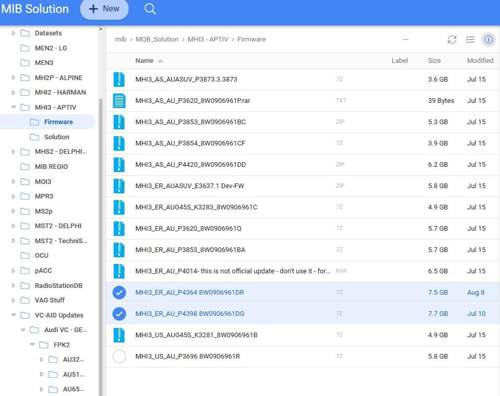The width and height of the screenshot is (500, 396).
Task: Go to mib in breadcrumb
Action: [120, 39]
